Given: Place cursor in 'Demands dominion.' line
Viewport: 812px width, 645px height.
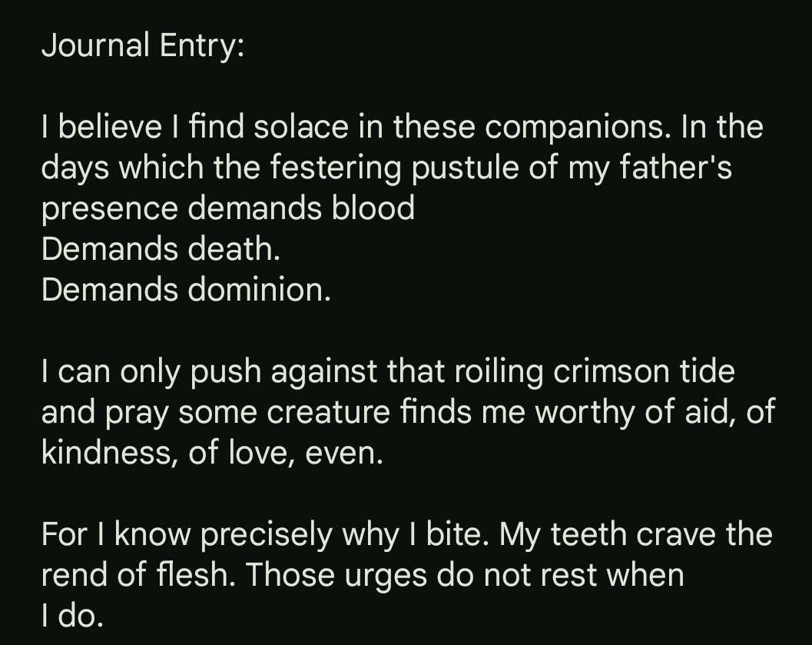Looking at the screenshot, I should pyautogui.click(x=186, y=290).
